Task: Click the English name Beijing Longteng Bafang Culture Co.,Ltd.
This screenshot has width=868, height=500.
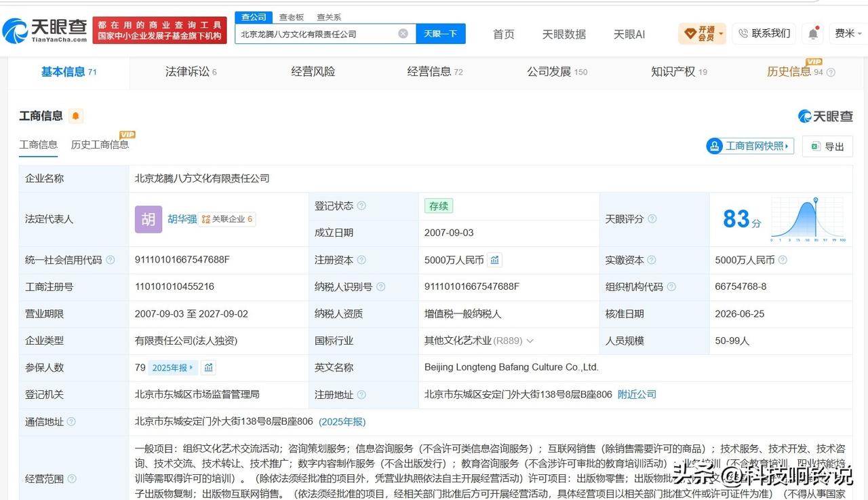Action: [x=511, y=368]
